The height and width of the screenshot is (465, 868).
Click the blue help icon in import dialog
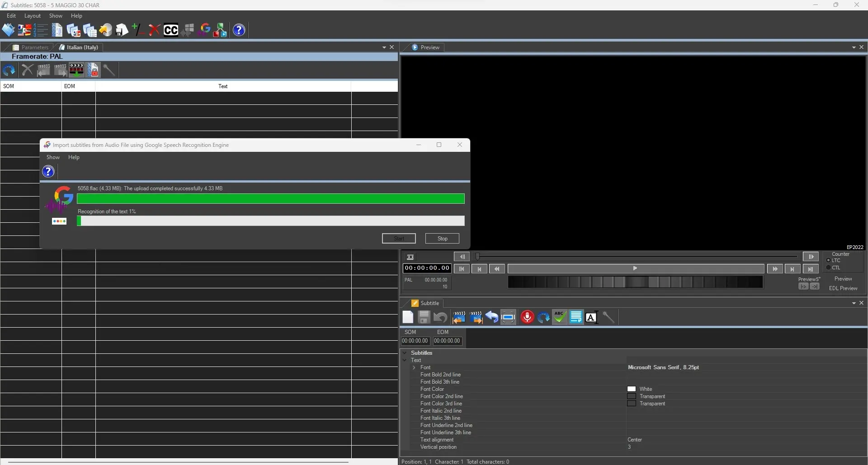pos(48,172)
